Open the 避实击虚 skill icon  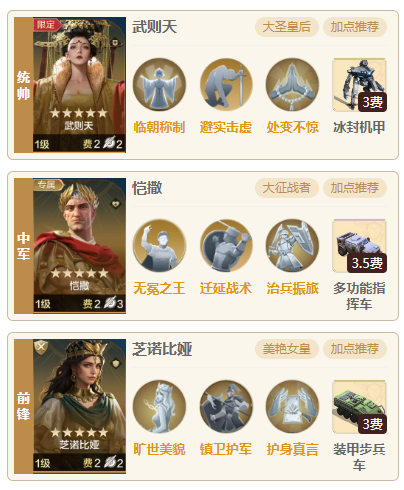click(x=226, y=85)
